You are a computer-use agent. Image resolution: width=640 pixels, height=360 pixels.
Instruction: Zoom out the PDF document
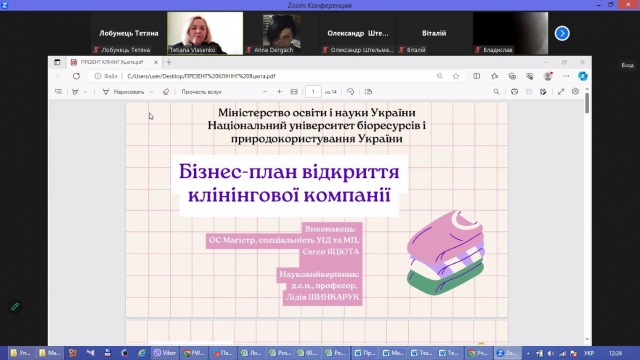[x=265, y=92]
